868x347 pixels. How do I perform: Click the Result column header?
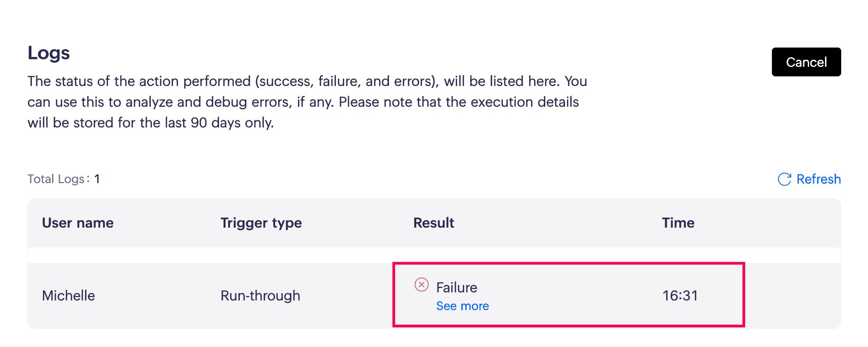[433, 223]
